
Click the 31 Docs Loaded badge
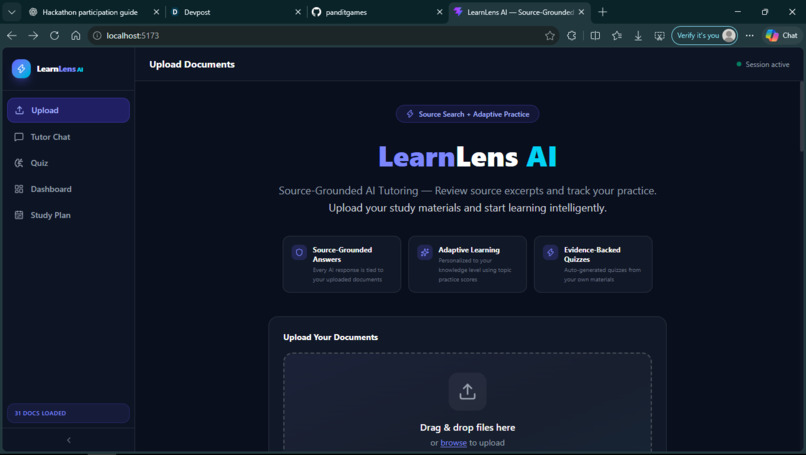pos(68,413)
